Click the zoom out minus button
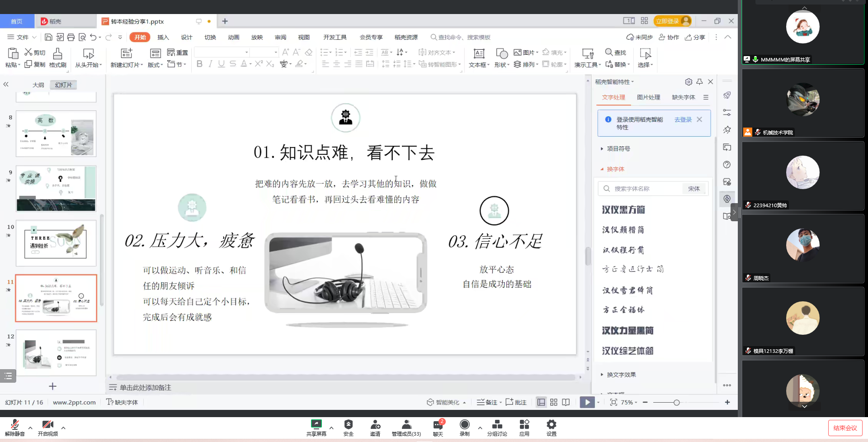The image size is (868, 442). 645,402
